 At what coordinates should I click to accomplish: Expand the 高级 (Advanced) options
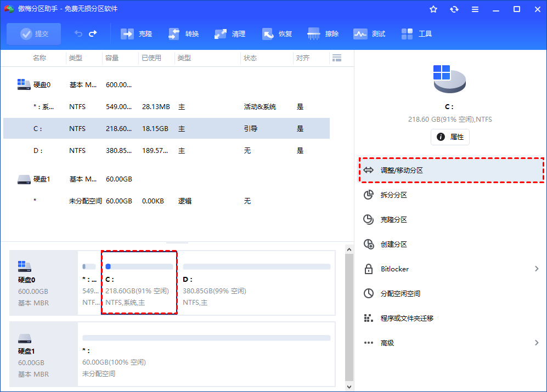pos(536,343)
